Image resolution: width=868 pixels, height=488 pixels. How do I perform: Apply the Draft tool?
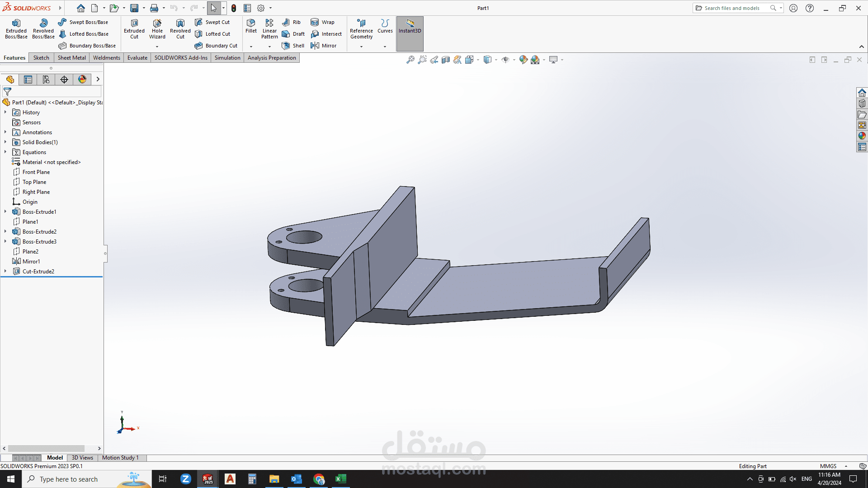[293, 34]
